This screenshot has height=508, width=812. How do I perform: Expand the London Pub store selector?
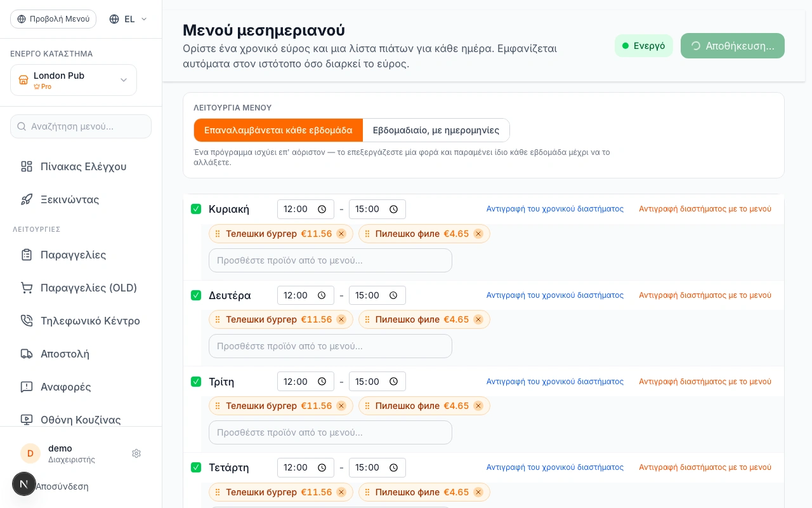point(74,80)
